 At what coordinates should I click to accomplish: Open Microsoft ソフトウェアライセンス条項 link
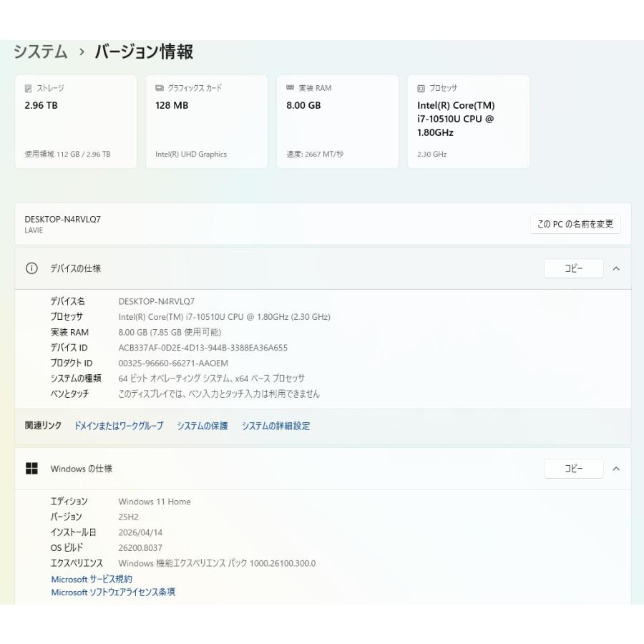pos(113,592)
